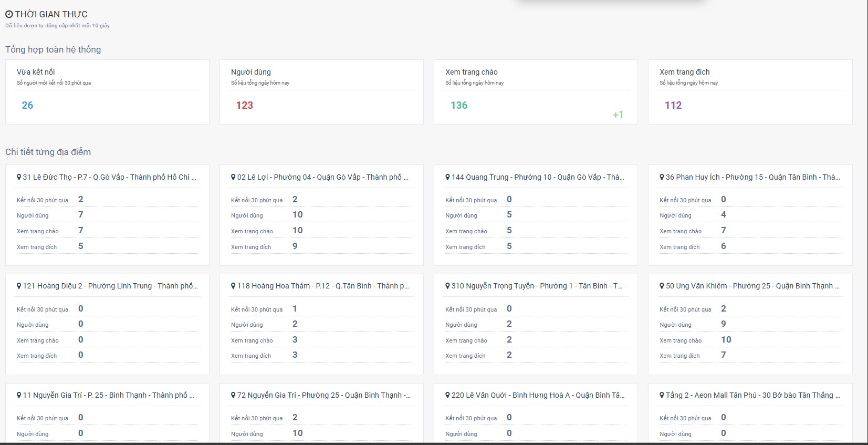Viewport: 868px width, 445px height.
Task: Click the Người dùng total 123
Action: pyautogui.click(x=245, y=105)
